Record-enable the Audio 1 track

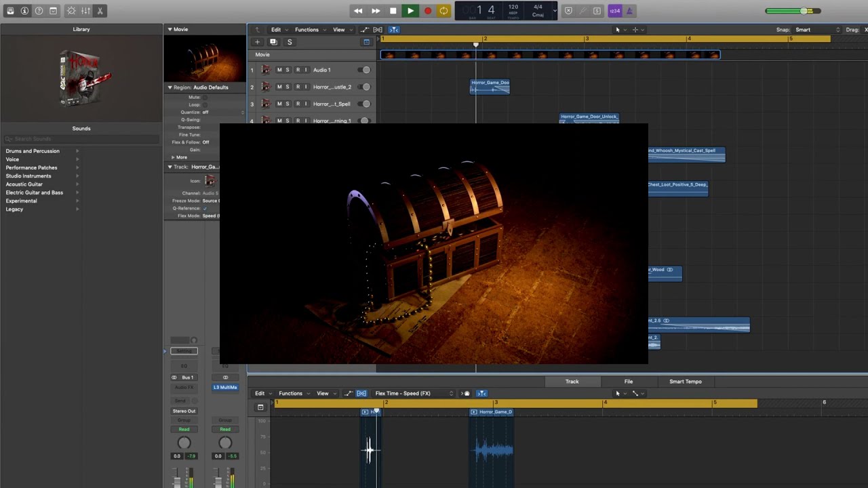point(297,70)
